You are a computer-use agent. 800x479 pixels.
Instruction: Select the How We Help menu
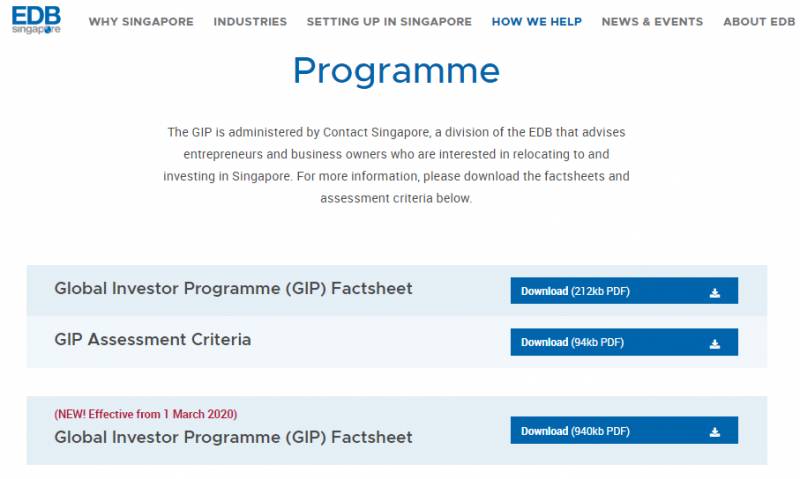coord(536,22)
